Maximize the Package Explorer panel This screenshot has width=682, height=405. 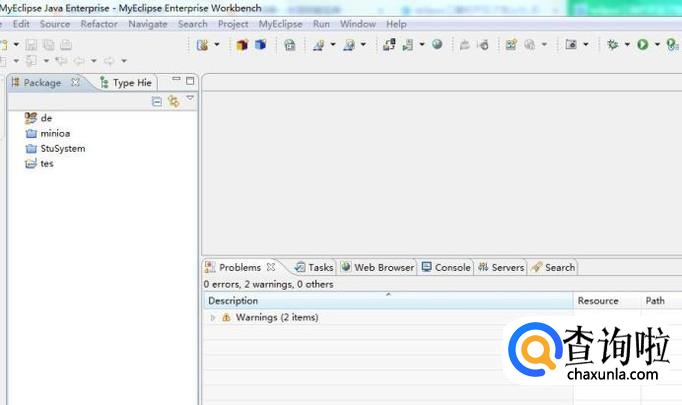(190, 81)
